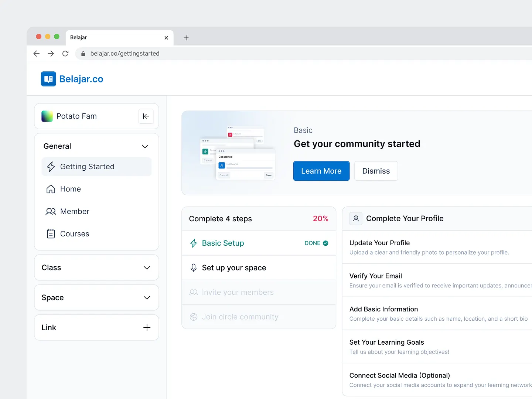
Task: Open Verify Your Email item
Action: click(437, 280)
